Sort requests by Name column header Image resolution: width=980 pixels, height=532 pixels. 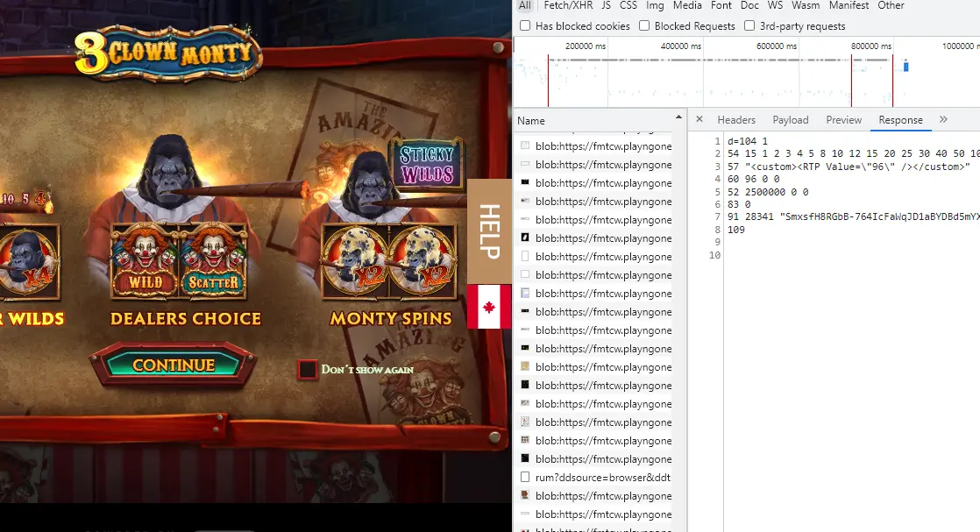point(530,121)
